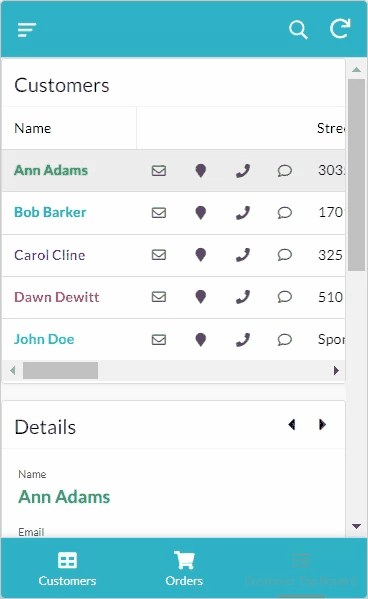Screen dimensions: 368x599
Task: Open Bob Barker customer link
Action: (x=50, y=212)
